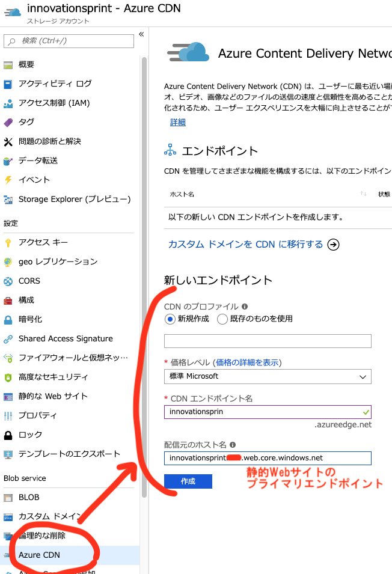Image resolution: width=392 pixels, height=574 pixels.
Task: Click the CDN エンドポイント名 input field
Action: pyautogui.click(x=268, y=412)
